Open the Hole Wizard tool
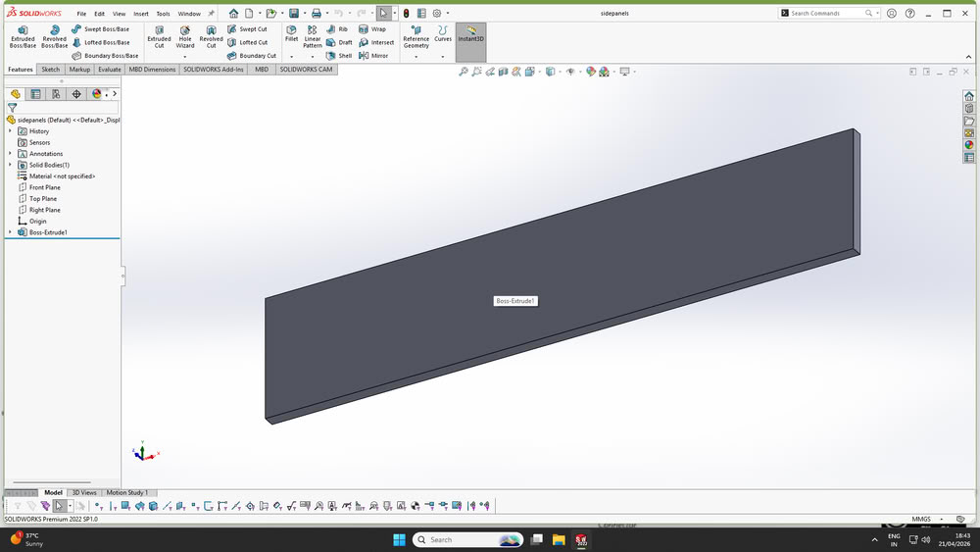Screen dimensions: 980x552 (185, 37)
